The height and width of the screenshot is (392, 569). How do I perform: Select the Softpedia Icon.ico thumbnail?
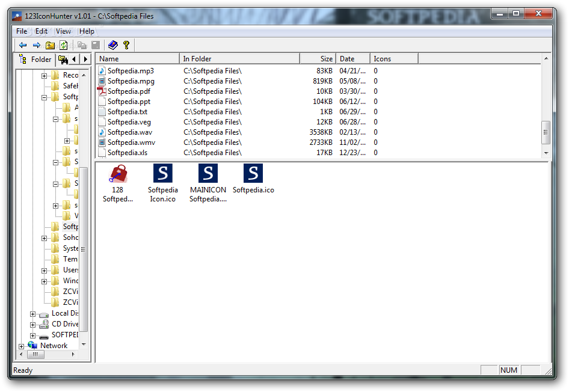click(x=163, y=173)
